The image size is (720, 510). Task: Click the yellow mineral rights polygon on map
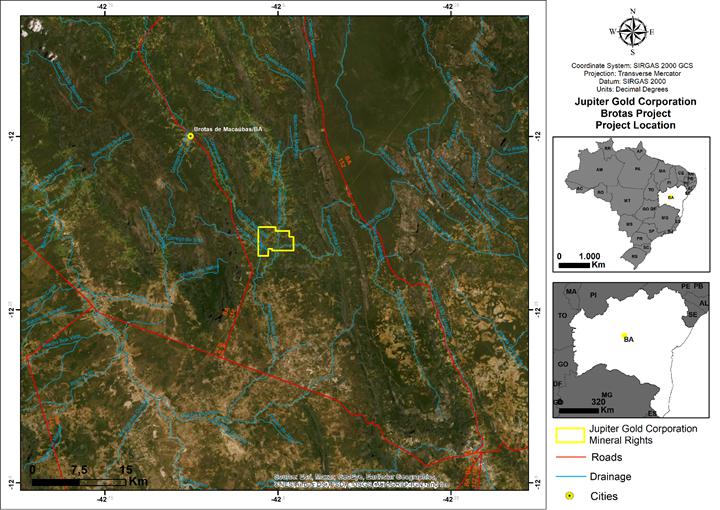pyautogui.click(x=275, y=241)
